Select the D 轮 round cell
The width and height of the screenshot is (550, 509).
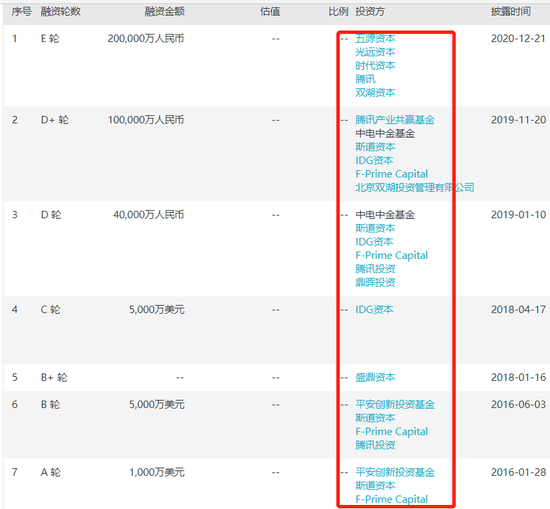click(x=51, y=214)
